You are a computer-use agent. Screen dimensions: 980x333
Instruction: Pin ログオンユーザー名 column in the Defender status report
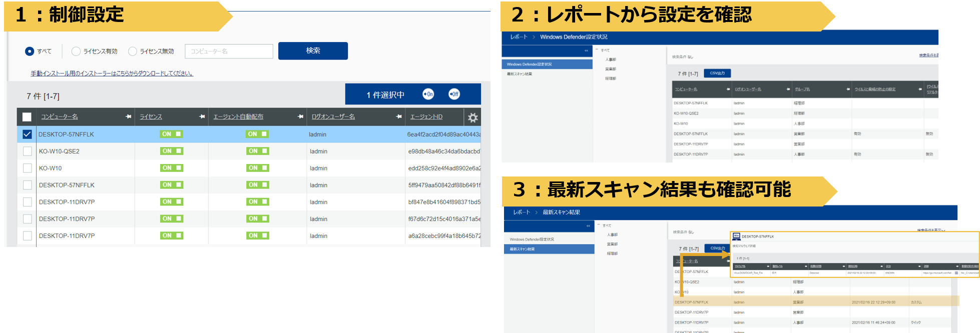(x=788, y=89)
